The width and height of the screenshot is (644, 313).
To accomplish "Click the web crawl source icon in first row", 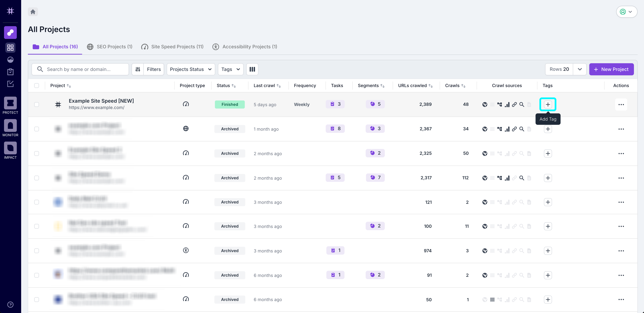I will click(x=485, y=104).
